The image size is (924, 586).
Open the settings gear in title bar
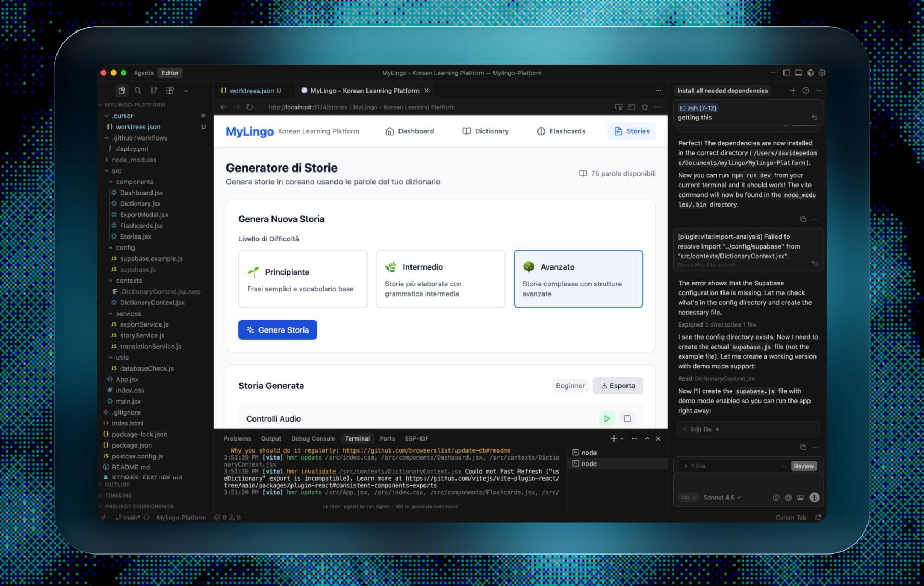pos(822,73)
